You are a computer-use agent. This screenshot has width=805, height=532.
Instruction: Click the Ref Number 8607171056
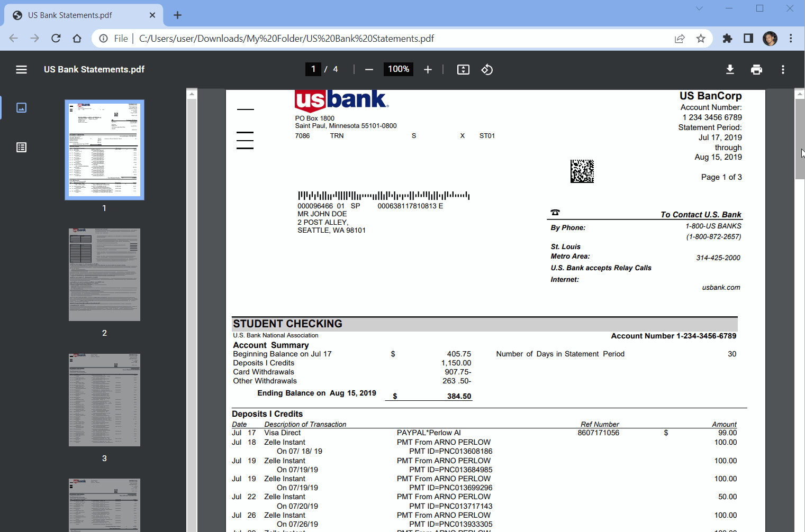pos(598,433)
